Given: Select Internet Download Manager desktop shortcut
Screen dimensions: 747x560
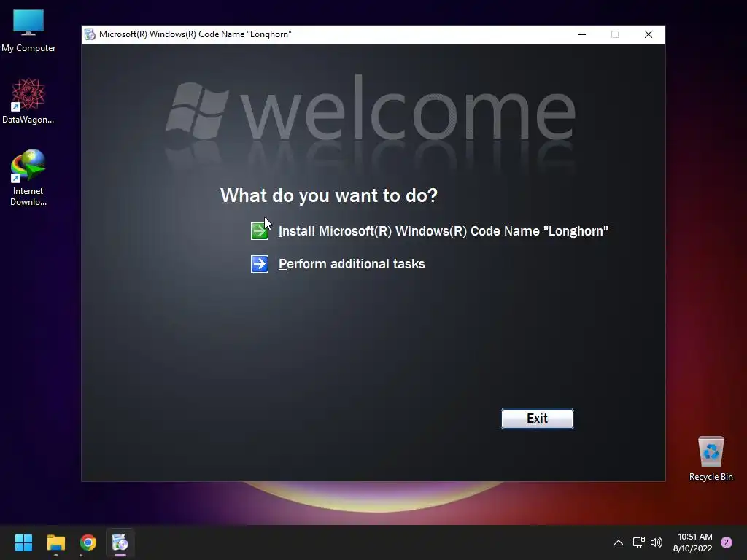Looking at the screenshot, I should pyautogui.click(x=28, y=178).
